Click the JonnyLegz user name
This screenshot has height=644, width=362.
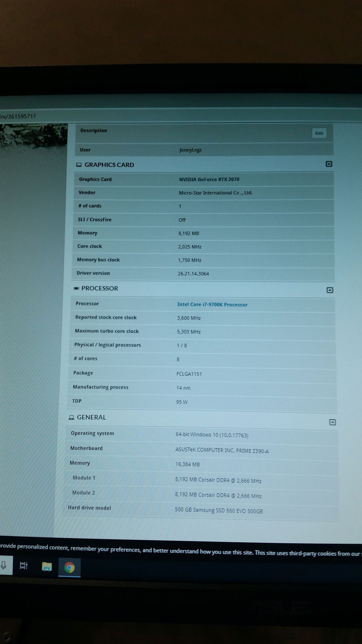pos(190,150)
